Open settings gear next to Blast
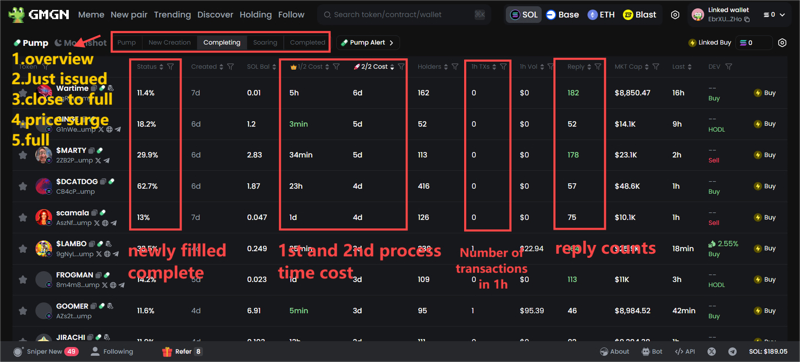The height and width of the screenshot is (362, 800). [675, 15]
